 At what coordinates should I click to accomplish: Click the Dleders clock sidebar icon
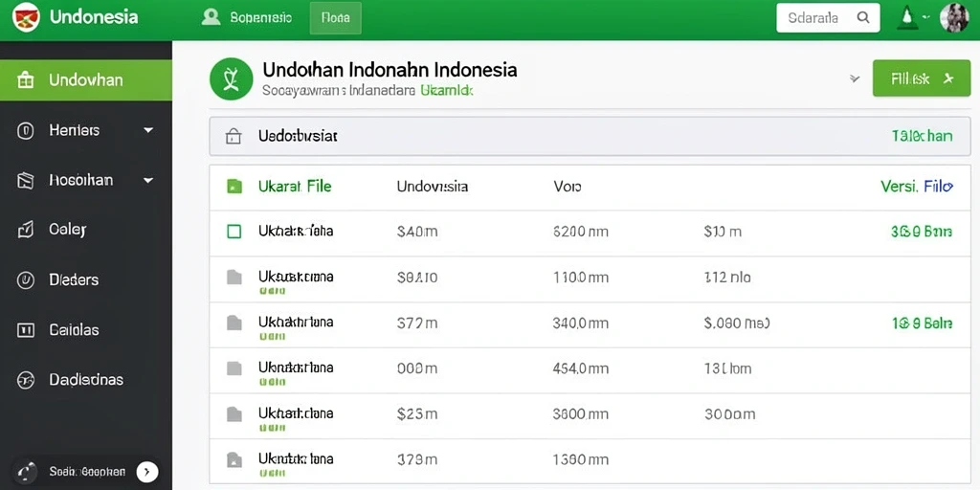(25, 280)
